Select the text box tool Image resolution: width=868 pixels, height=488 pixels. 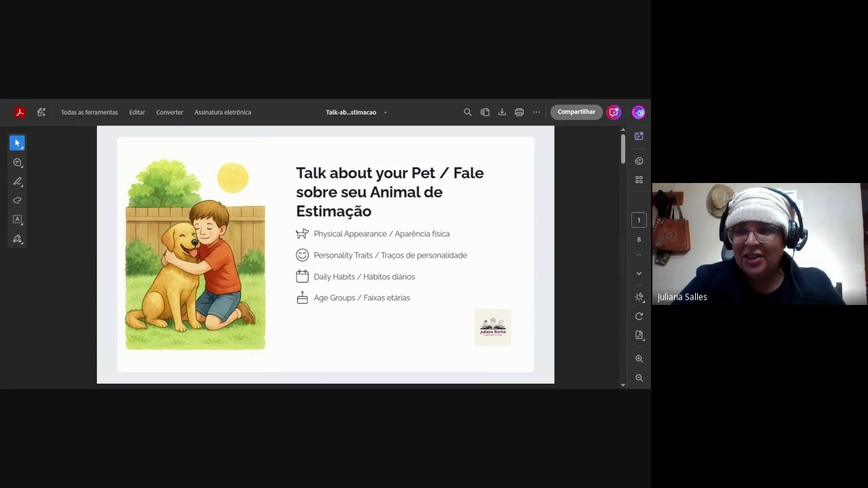click(18, 220)
